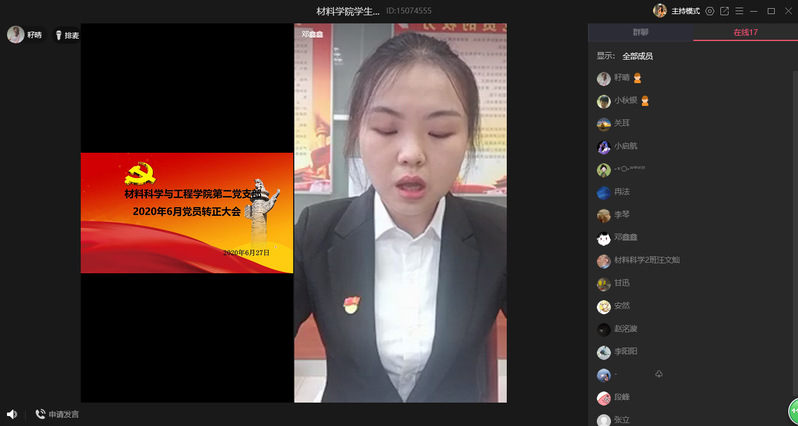Click 邓鑫鑫's video feed
798x426 pixels.
coord(400,212)
